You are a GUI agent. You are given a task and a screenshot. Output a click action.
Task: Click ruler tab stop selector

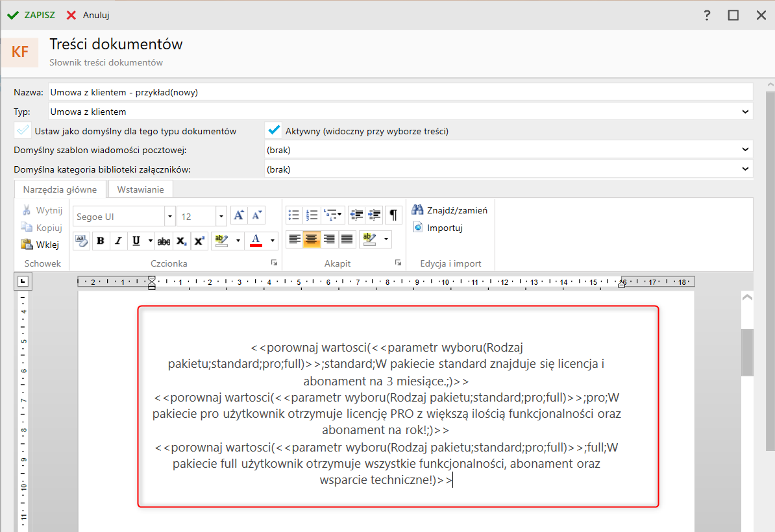pos(23,282)
